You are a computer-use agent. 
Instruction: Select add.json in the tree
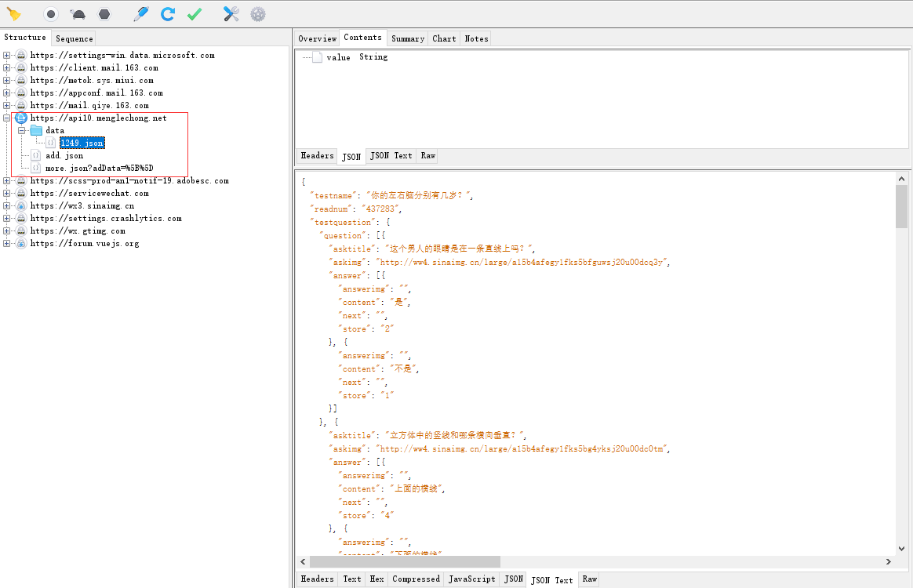click(64, 155)
